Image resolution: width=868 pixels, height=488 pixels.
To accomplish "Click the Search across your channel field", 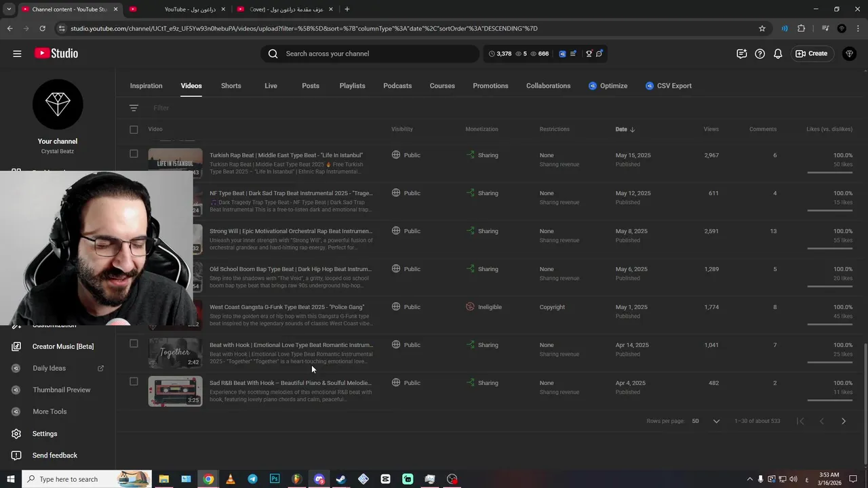I will pos(370,54).
